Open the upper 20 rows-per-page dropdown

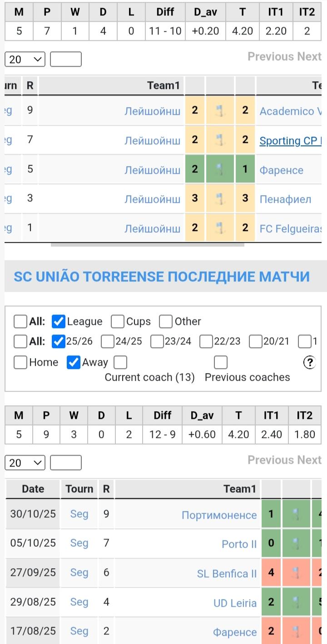(25, 59)
